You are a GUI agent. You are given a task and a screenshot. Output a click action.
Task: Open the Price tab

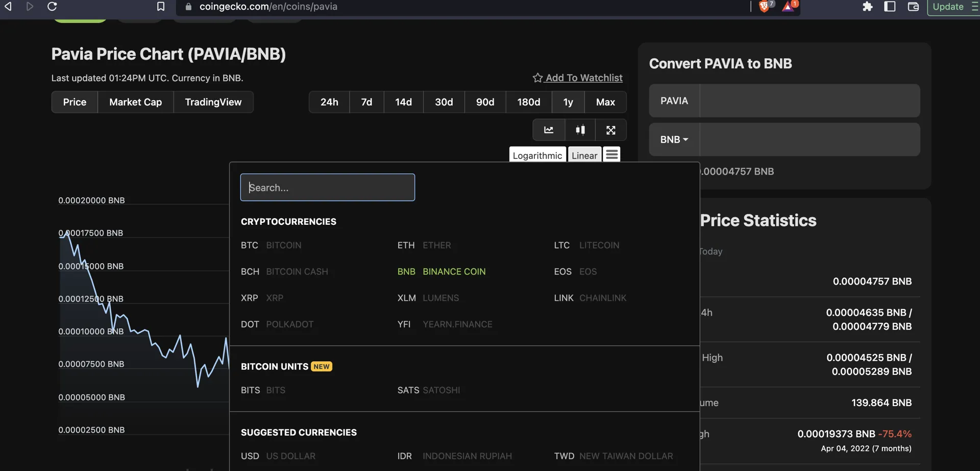(75, 102)
